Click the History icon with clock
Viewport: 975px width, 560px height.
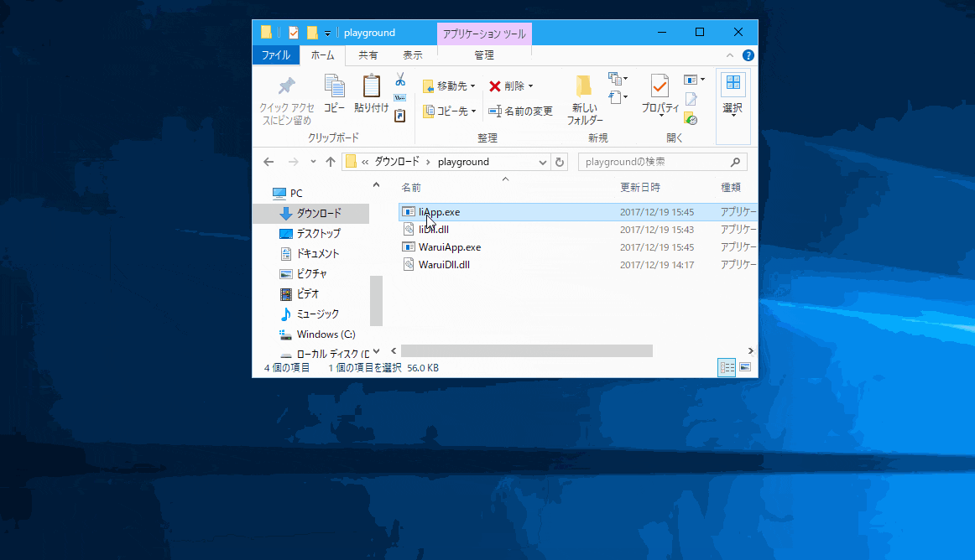[691, 118]
